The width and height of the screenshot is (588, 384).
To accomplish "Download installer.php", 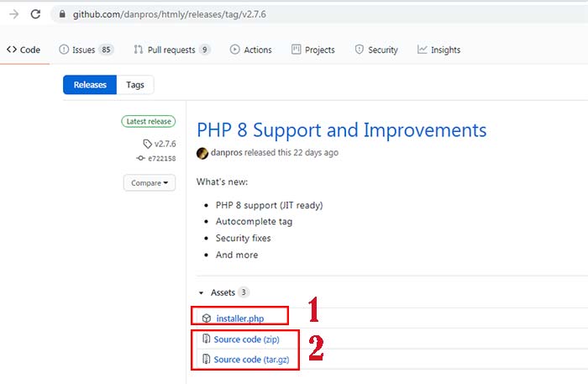I will click(x=240, y=318).
